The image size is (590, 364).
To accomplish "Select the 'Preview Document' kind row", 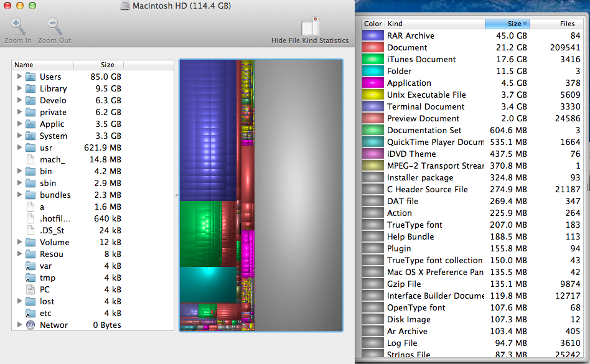I will pyautogui.click(x=472, y=118).
